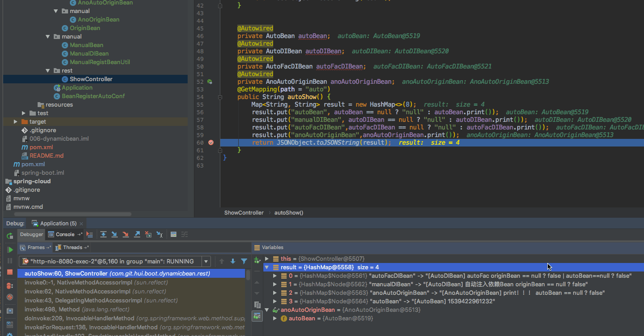Image resolution: width=644 pixels, height=336 pixels.
Task: Click autoShow() in the breadcrumb bar
Action: tap(288, 213)
